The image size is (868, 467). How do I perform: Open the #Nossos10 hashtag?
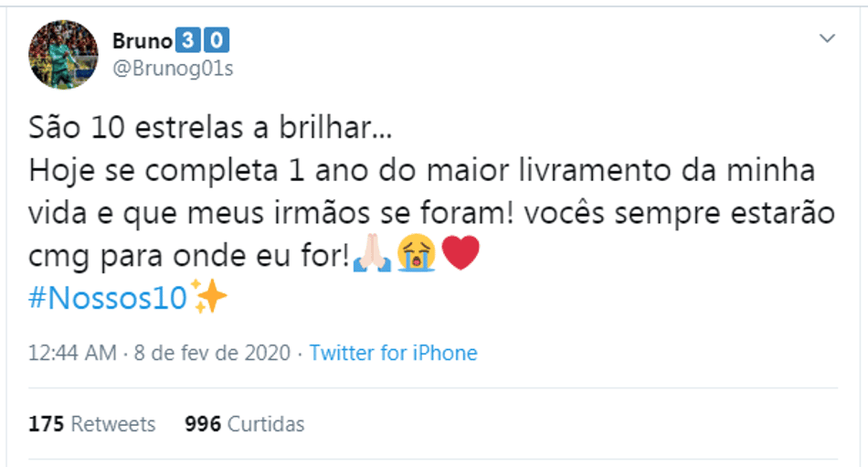pos(108,298)
